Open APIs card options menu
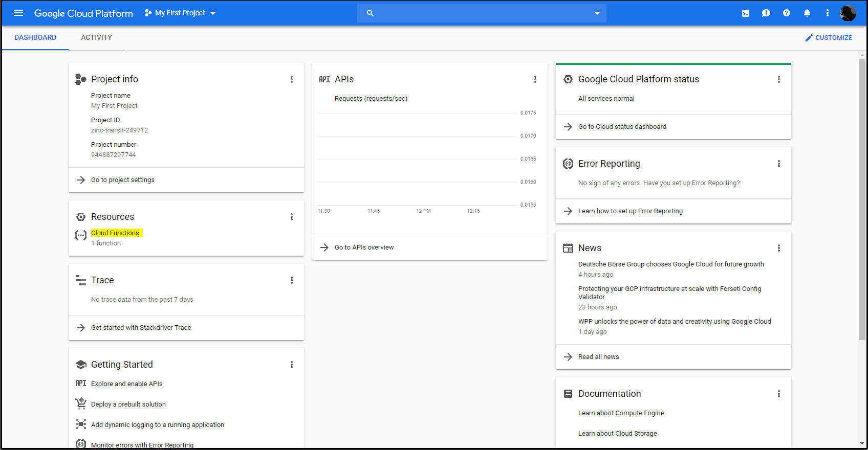This screenshot has height=450, width=868. 535,79
